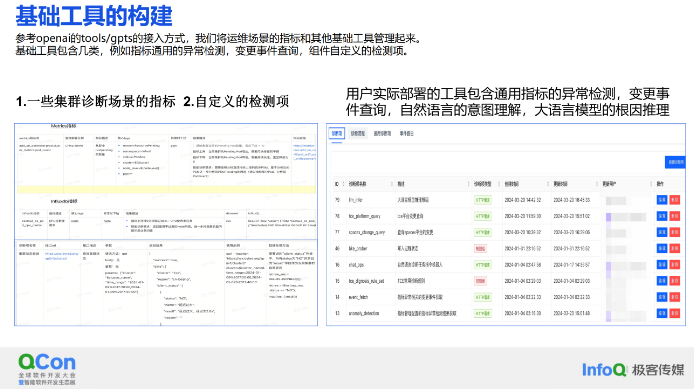
Task: Click the InfoQ 极客传媒 logo
Action: pyautogui.click(x=633, y=370)
